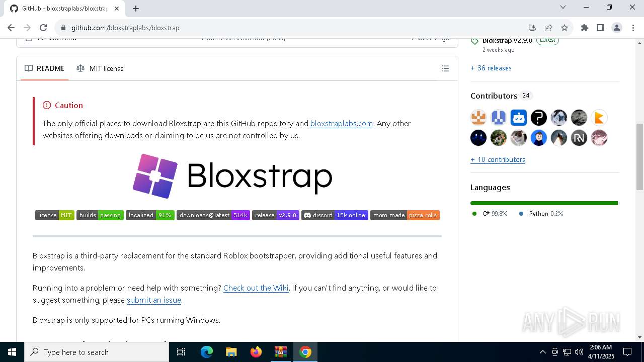This screenshot has width=644, height=362.
Task: Click the release v2.9.0 badge
Action: pyautogui.click(x=276, y=215)
